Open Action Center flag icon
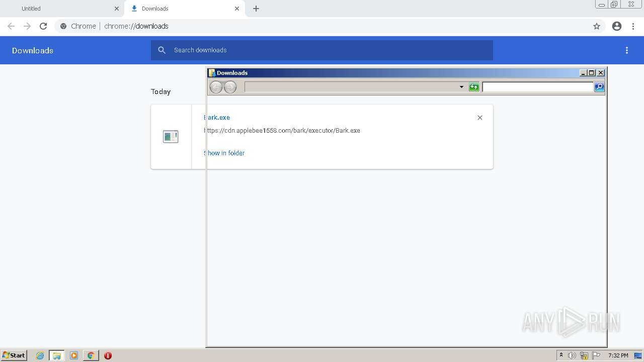Image resolution: width=644 pixels, height=362 pixels. coord(596,355)
